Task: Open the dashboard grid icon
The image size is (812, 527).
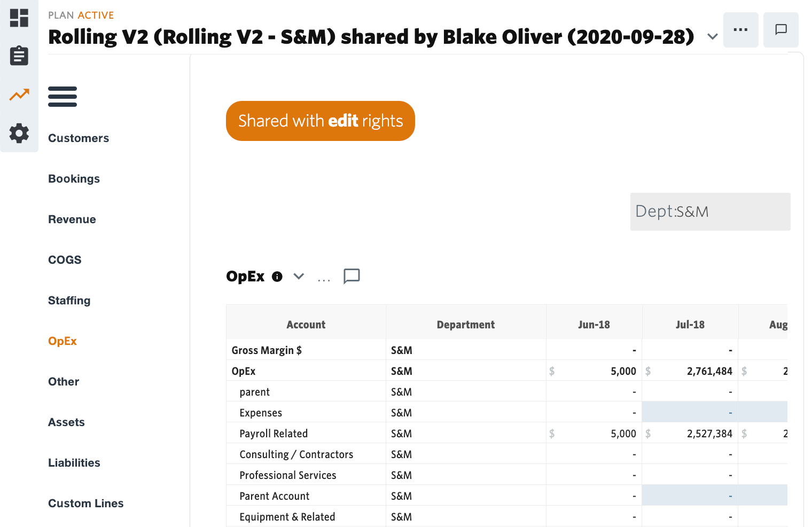Action: click(19, 18)
